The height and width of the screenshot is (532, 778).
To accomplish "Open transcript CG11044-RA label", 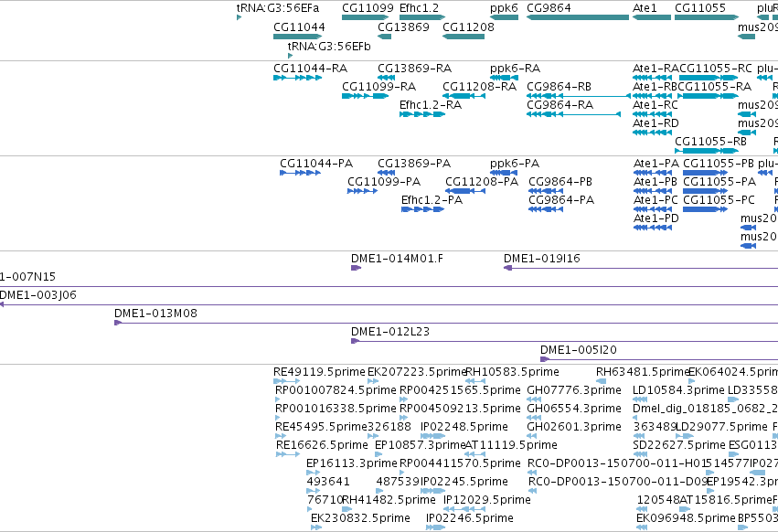I will pyautogui.click(x=310, y=69).
